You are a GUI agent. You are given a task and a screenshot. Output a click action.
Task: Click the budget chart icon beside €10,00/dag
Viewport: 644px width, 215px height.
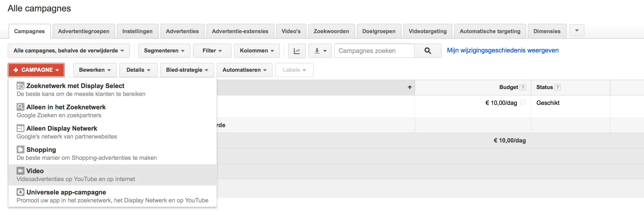(523, 102)
